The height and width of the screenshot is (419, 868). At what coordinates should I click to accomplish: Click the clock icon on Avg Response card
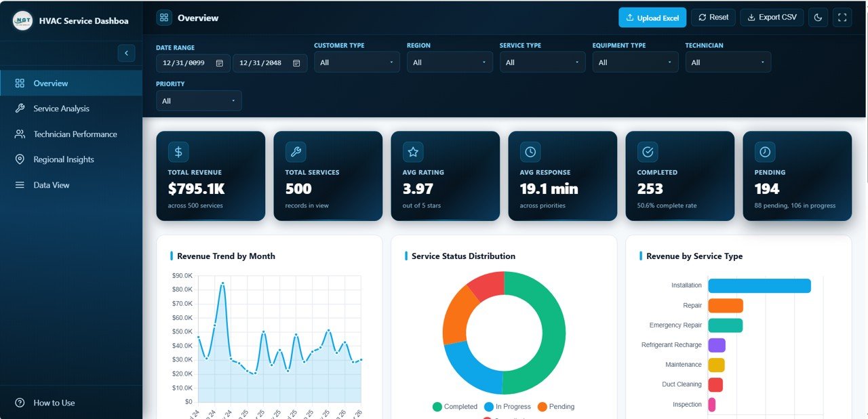tap(530, 151)
